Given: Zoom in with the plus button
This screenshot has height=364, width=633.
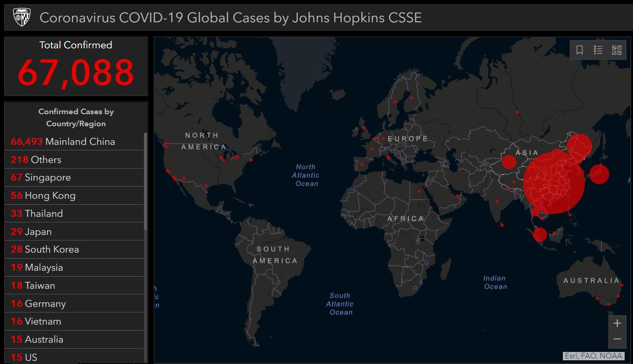Looking at the screenshot, I should [x=617, y=323].
